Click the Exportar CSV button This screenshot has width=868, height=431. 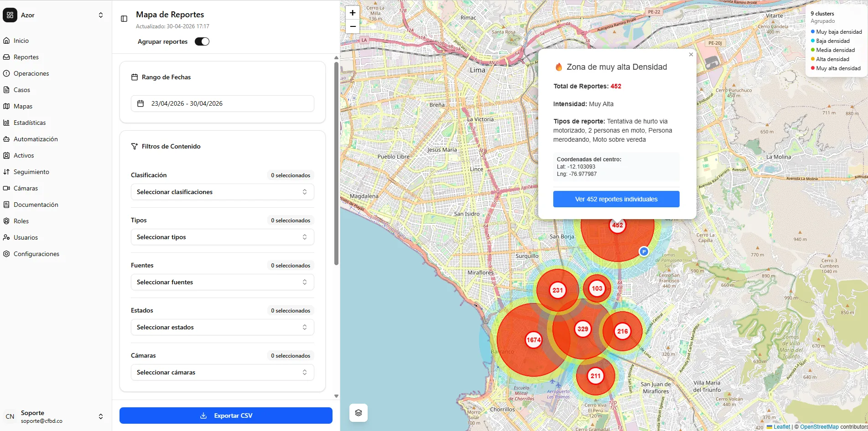[x=226, y=416]
